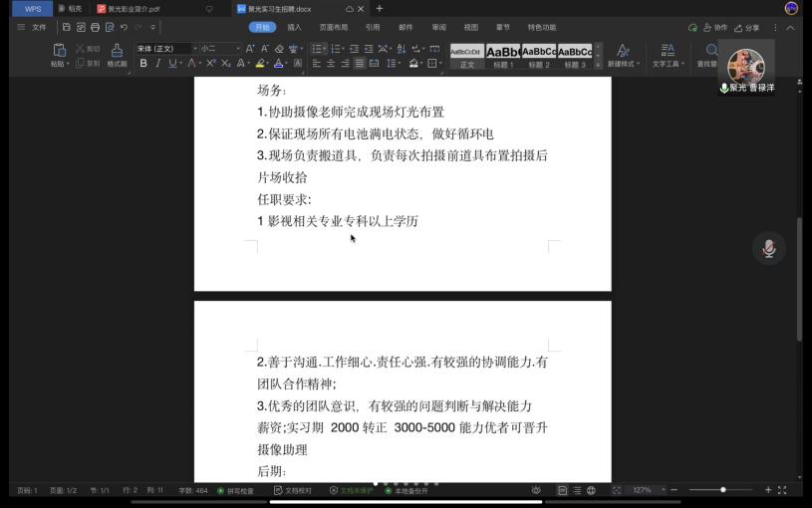This screenshot has width=812, height=508.
Task: Toggle eye protection mode in status bar
Action: (536, 490)
